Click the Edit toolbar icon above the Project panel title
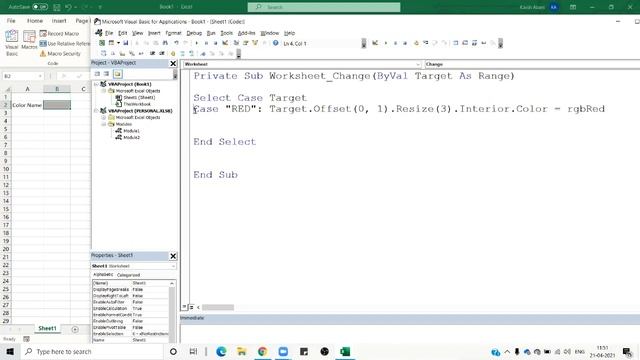 click(x=103, y=53)
